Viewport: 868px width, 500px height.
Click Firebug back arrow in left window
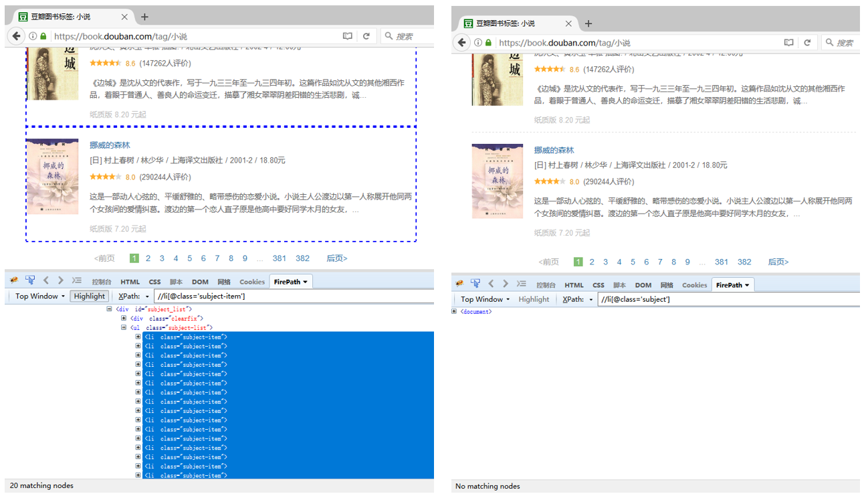point(46,280)
